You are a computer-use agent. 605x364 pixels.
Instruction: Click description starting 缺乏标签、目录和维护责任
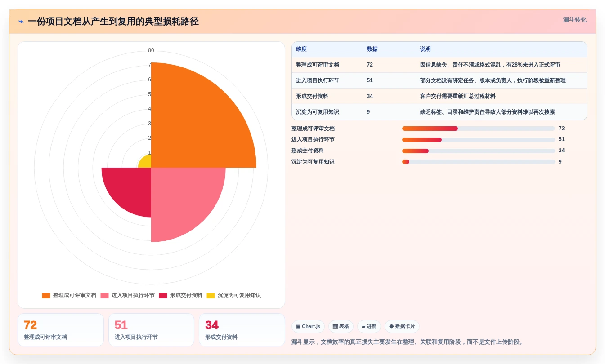[x=488, y=112]
